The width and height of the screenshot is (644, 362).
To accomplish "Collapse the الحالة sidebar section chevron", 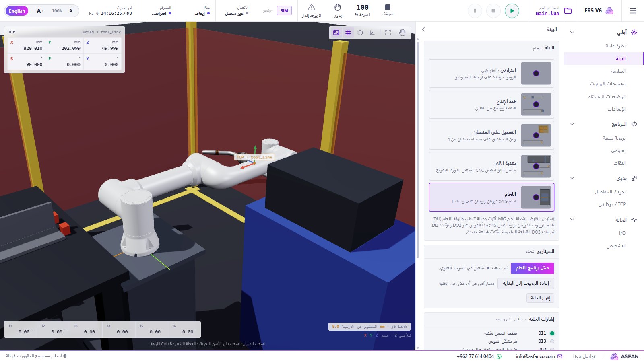I will pyautogui.click(x=572, y=220).
